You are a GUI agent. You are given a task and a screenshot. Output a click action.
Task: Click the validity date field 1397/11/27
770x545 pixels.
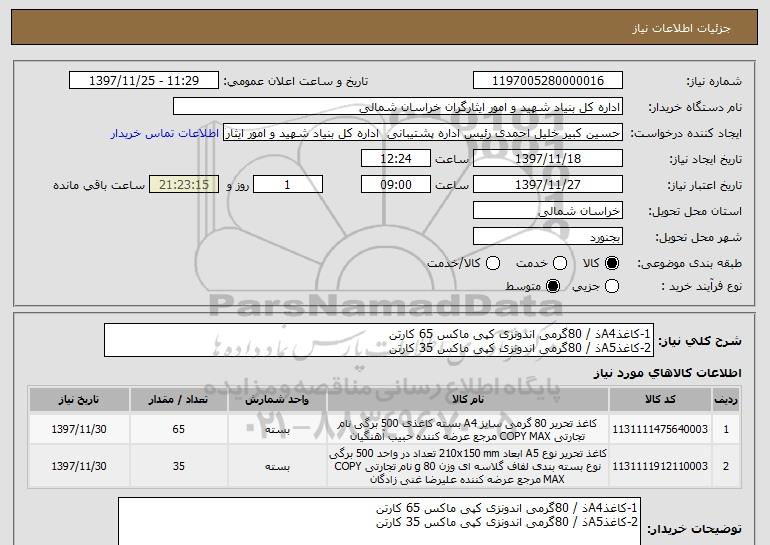pos(548,185)
